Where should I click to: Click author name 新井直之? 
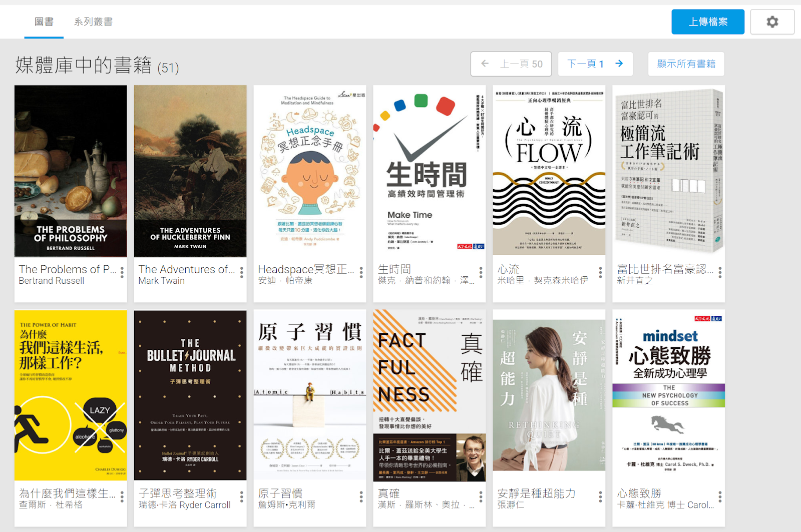(x=635, y=281)
